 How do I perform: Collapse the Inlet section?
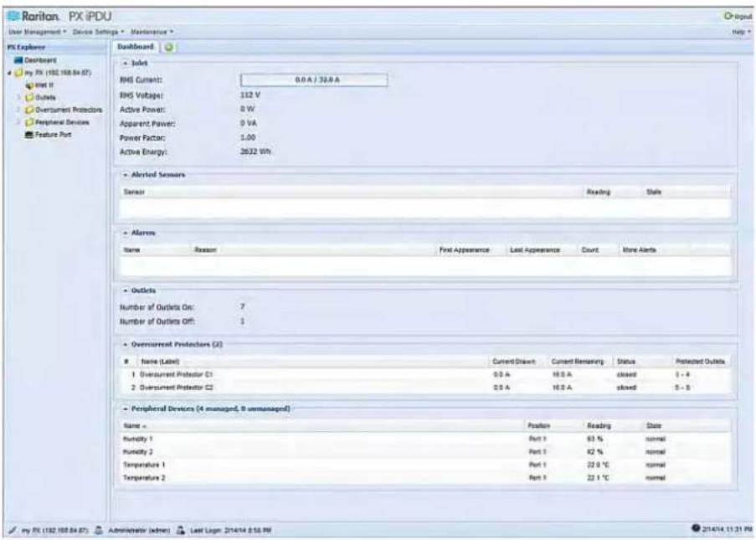click(x=126, y=63)
